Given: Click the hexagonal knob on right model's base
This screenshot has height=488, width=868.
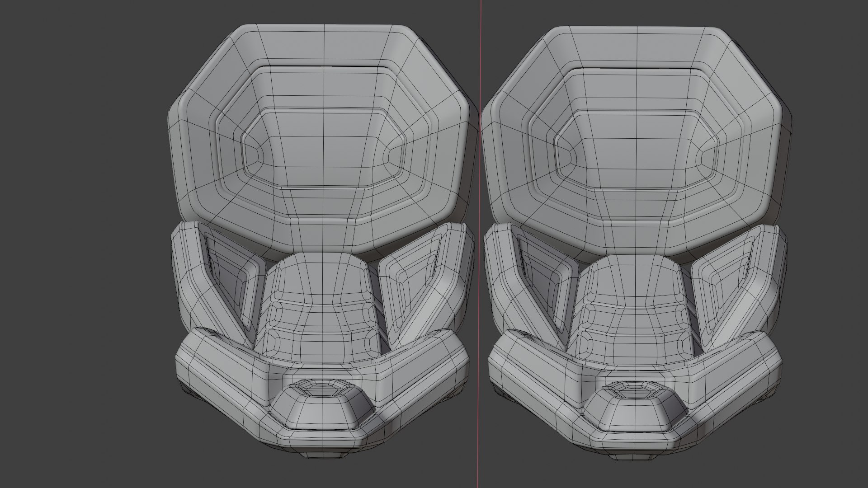Looking at the screenshot, I should tap(635, 407).
